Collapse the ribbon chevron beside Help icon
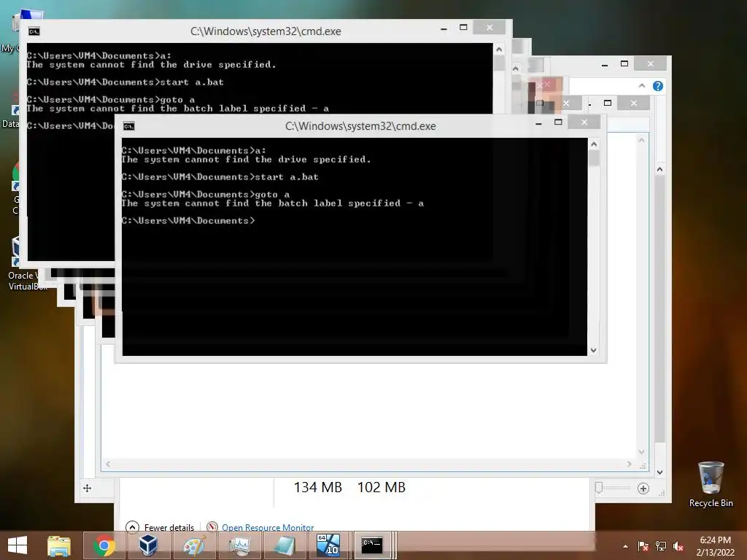This screenshot has height=560, width=747. (642, 86)
